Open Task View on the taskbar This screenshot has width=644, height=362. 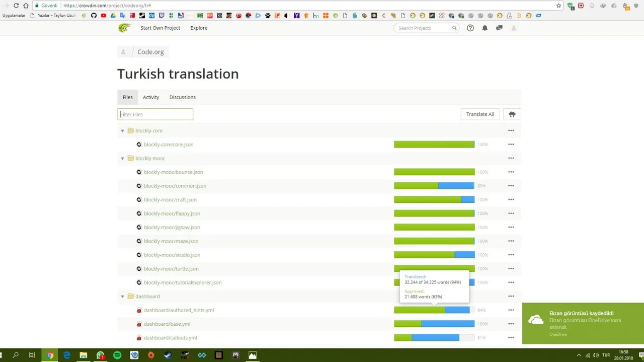click(32, 355)
